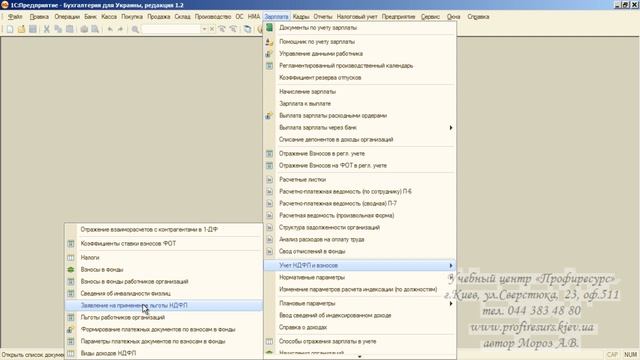The image size is (640, 360).
Task: Open the Банк menu
Action: pos(91,17)
